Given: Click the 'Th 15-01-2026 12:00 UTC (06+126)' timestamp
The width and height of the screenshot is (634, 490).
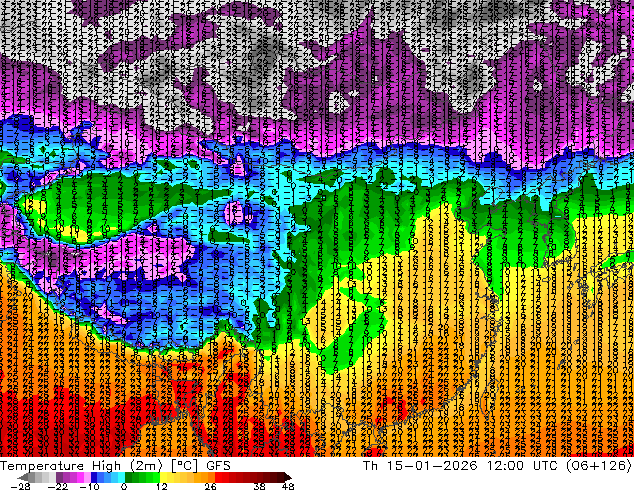Looking at the screenshot, I should [497, 466].
